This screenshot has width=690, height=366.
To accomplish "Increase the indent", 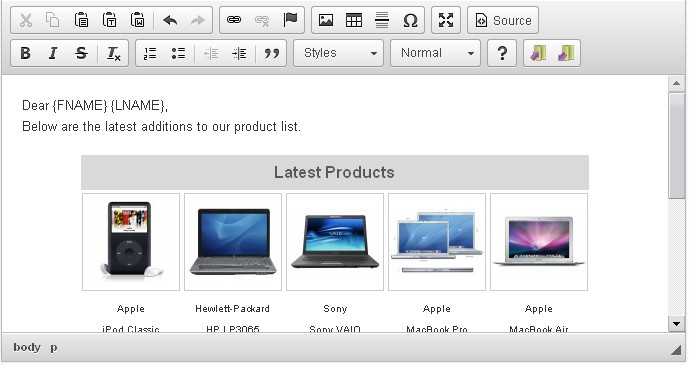I will (239, 53).
